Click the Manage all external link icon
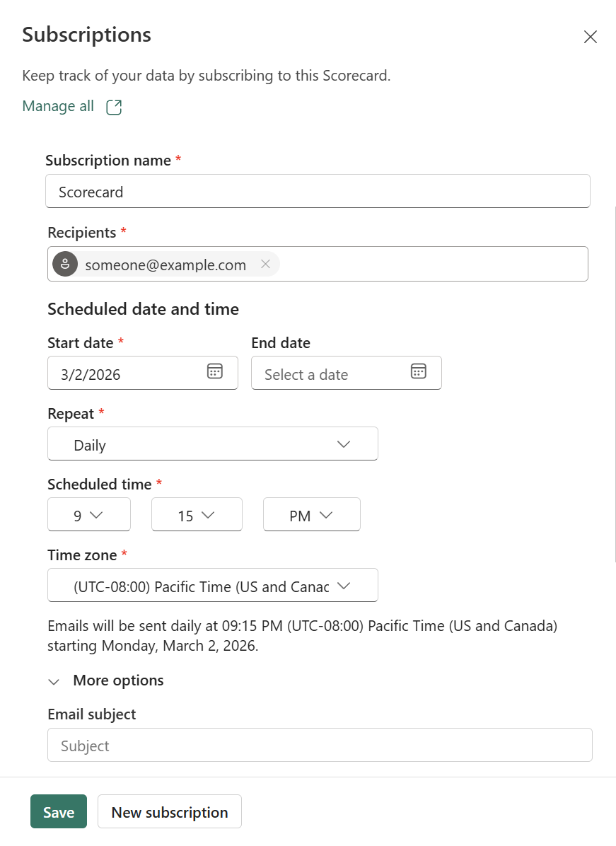Screen dimensions: 616x846 point(113,106)
